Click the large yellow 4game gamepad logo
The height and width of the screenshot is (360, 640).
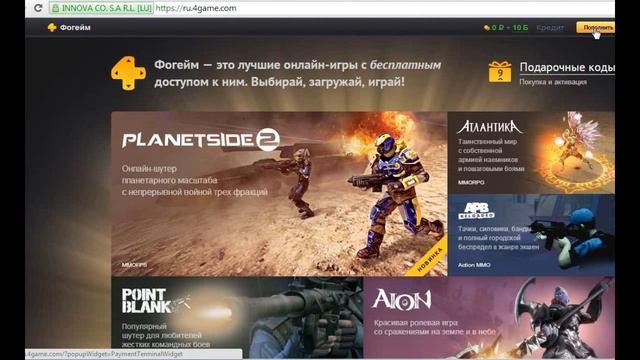point(128,73)
